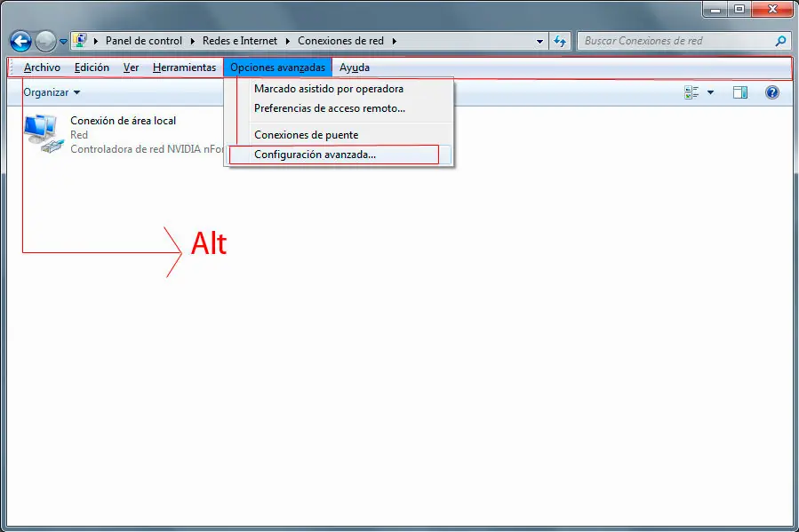Select Panel de control breadcrumb
Viewport: 799px width, 532px height.
144,41
